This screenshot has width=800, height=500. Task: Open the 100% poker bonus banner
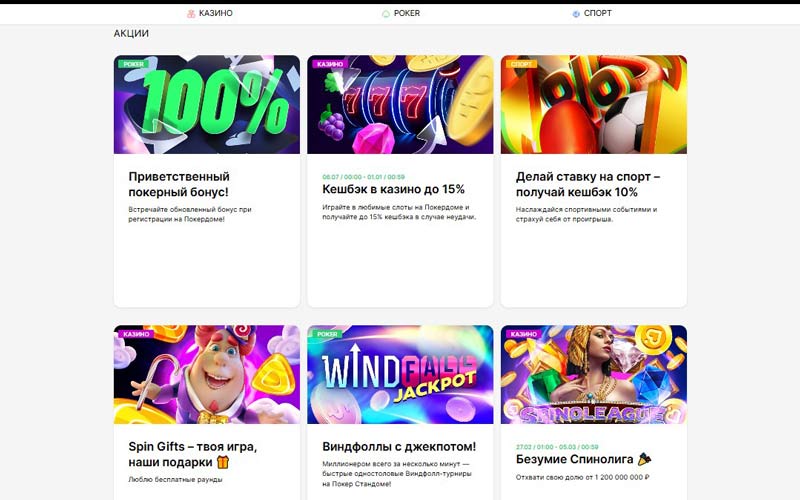pyautogui.click(x=207, y=105)
